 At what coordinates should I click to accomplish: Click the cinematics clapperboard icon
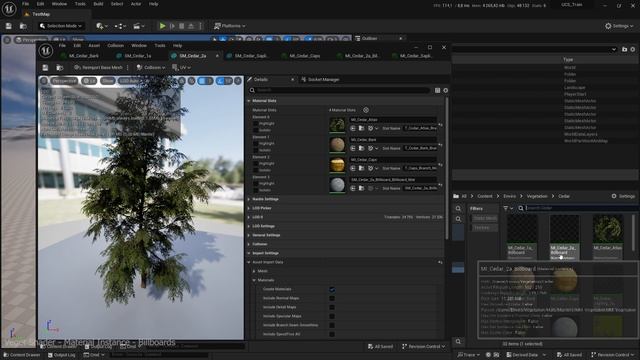coord(139,26)
